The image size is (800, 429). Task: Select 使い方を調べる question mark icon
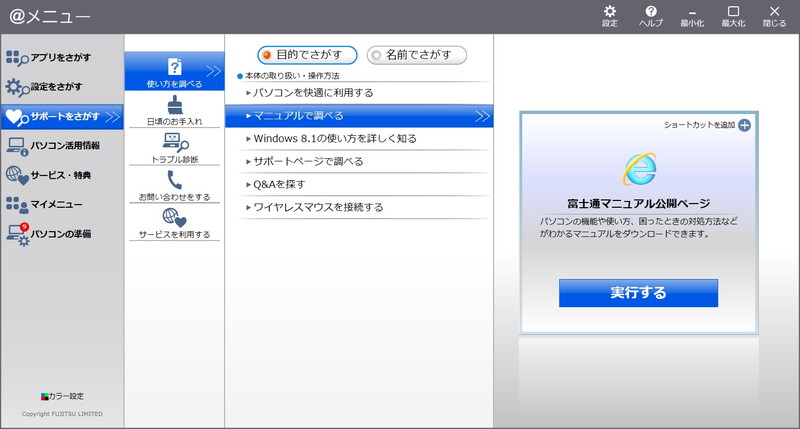174,66
